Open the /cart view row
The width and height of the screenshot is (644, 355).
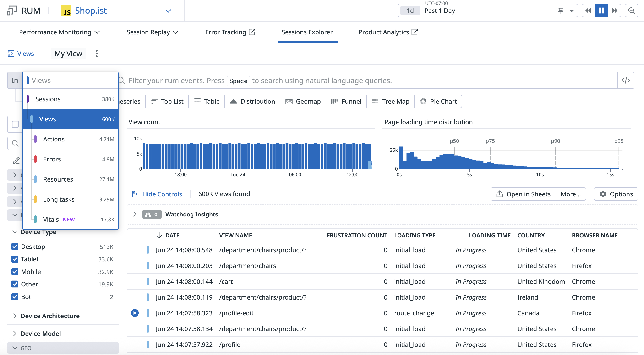point(382,282)
